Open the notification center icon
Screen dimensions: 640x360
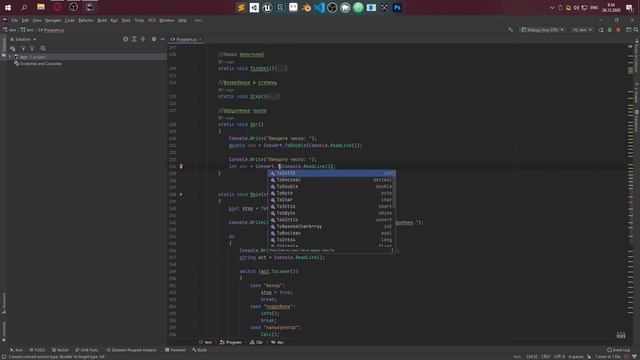pyautogui.click(x=629, y=7)
